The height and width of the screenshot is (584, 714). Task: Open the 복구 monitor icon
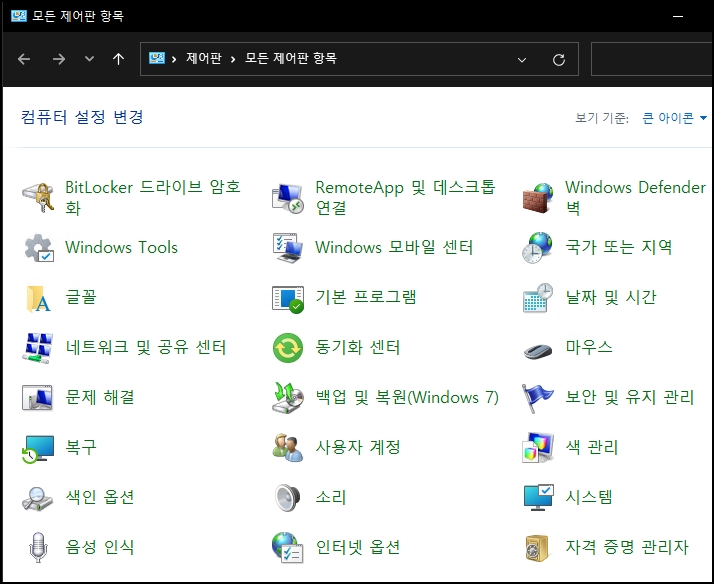[38, 449]
